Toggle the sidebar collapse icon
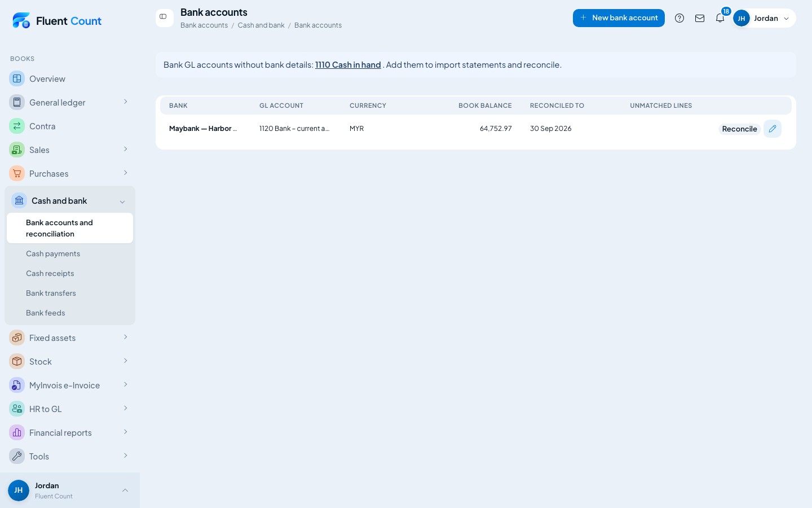This screenshot has width=812, height=508. point(164,17)
